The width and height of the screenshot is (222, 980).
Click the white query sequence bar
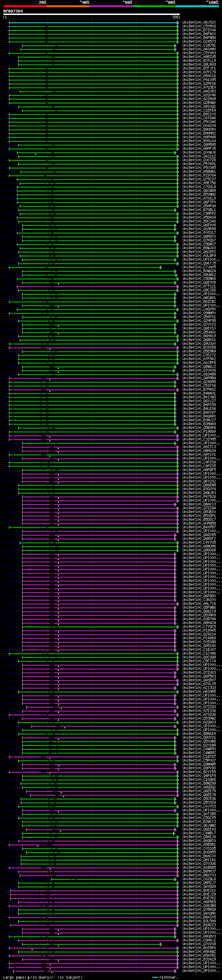pyautogui.click(x=92, y=14)
